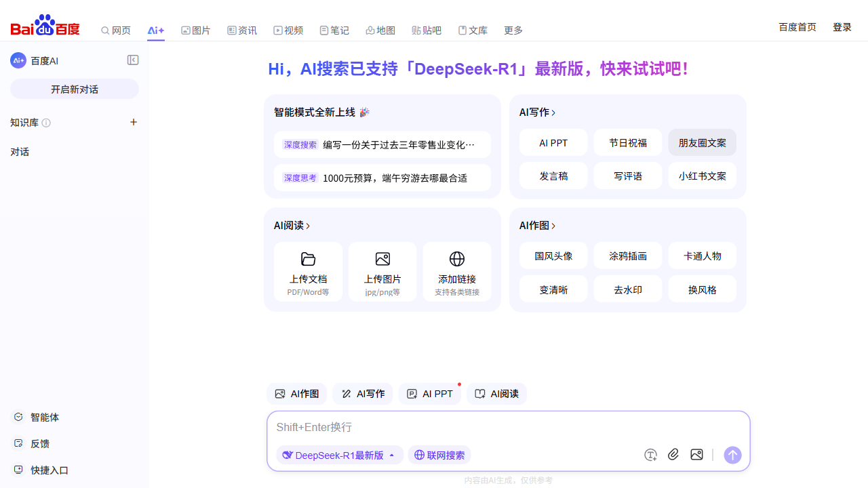Switch to the 图片 tab
The width and height of the screenshot is (868, 488).
pos(196,30)
